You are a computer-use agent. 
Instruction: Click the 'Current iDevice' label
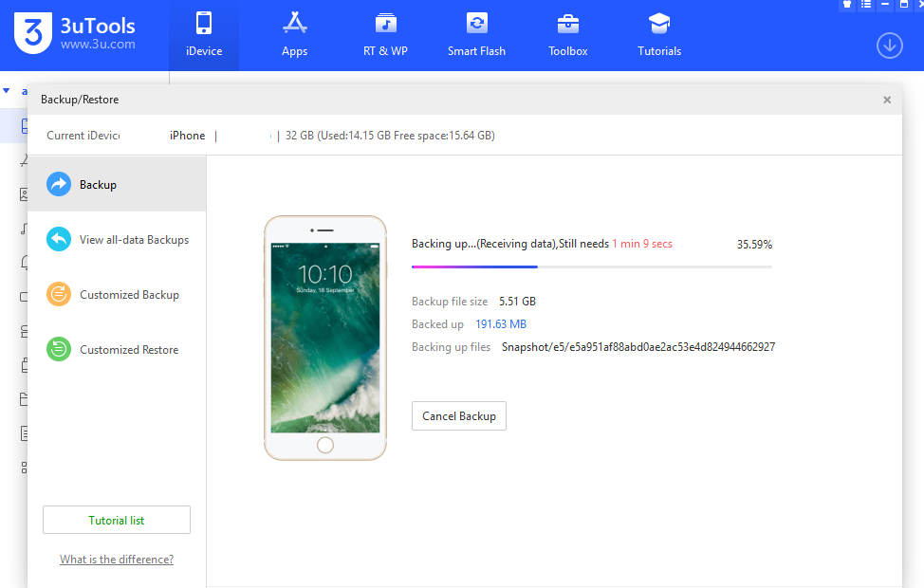pos(83,136)
